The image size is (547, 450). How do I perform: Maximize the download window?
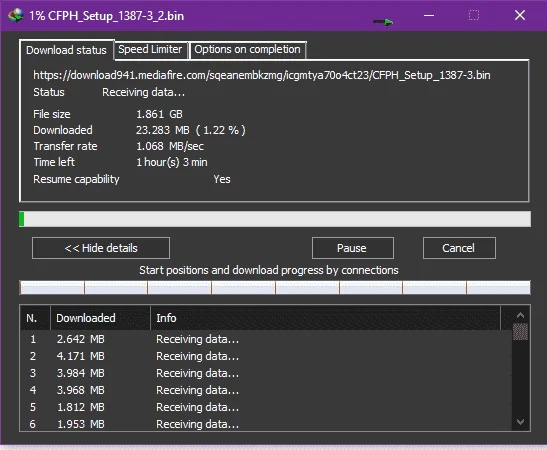coord(473,15)
